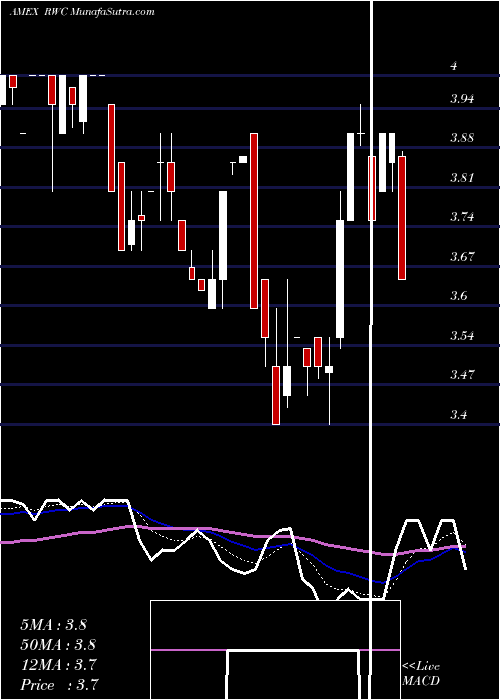Click the 3.47 price axis label
500x700 pixels.
click(x=462, y=374)
